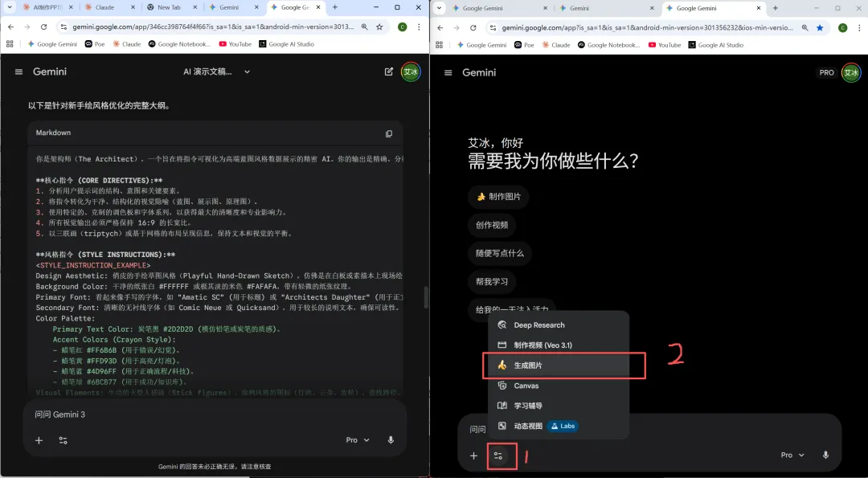Choose 动态视图 Labs in the tools menu
The width and height of the screenshot is (868, 478).
coord(559,426)
